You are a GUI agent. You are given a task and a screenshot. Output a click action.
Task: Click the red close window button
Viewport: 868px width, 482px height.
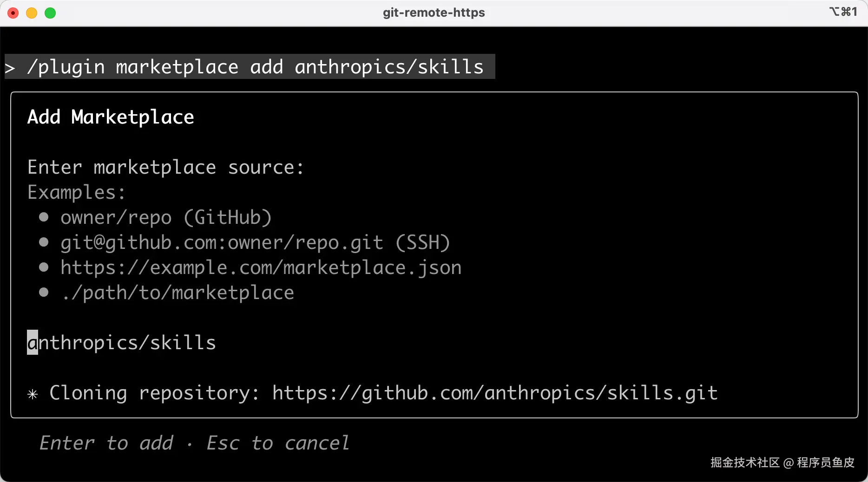pyautogui.click(x=13, y=13)
